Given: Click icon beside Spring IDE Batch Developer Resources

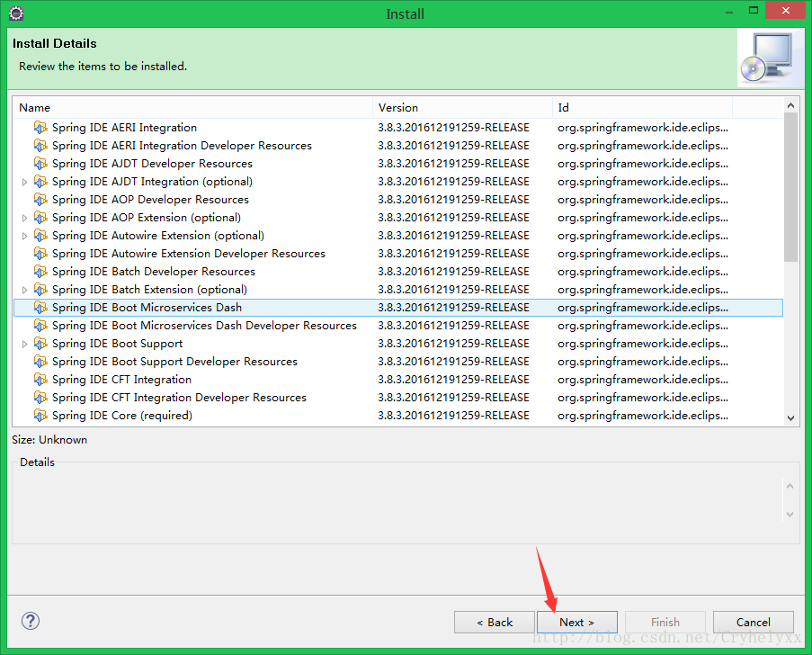Looking at the screenshot, I should click(40, 272).
